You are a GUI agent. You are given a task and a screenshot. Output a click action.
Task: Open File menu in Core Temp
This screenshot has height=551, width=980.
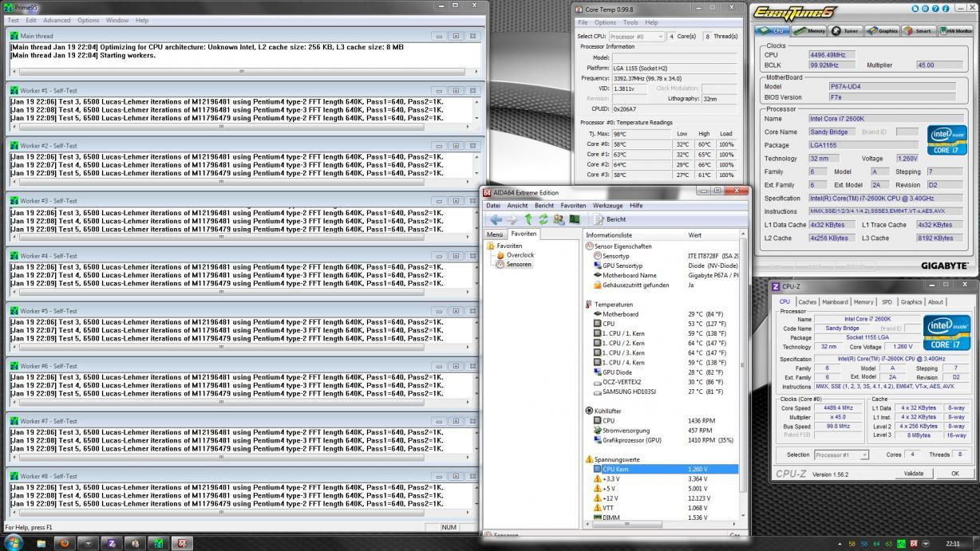(x=583, y=22)
